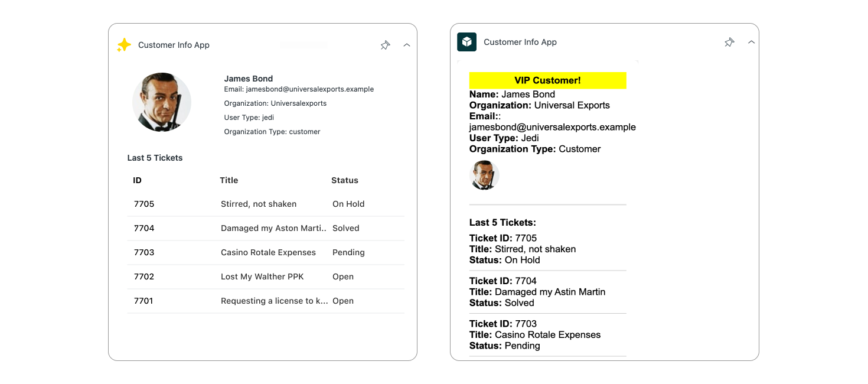This screenshot has width=868, height=384.
Task: Select ticket ID 7702 cell
Action: (x=144, y=276)
